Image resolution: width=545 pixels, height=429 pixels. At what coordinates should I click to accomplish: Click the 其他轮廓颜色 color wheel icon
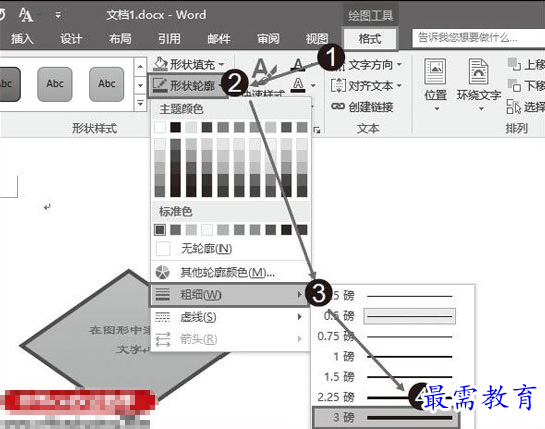click(x=163, y=273)
